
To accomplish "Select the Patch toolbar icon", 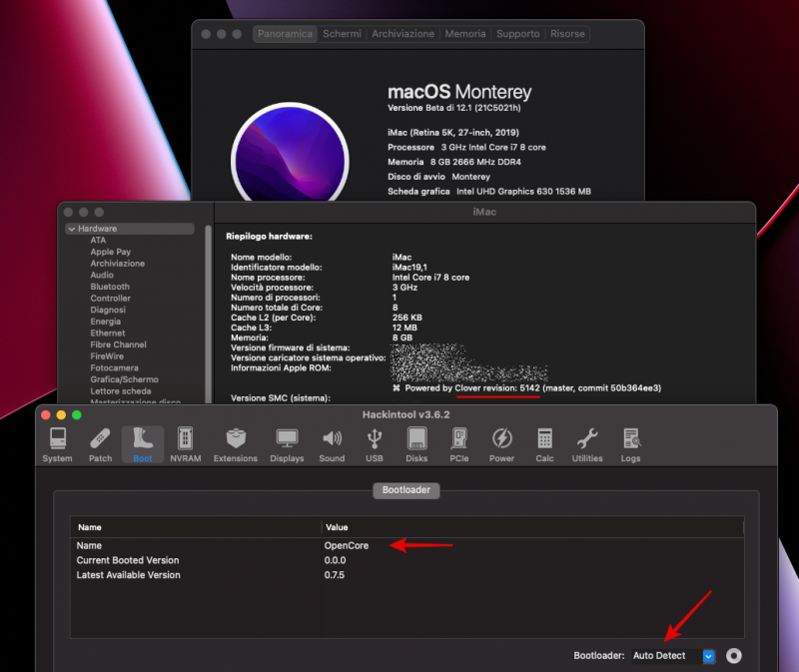I will click(x=100, y=444).
